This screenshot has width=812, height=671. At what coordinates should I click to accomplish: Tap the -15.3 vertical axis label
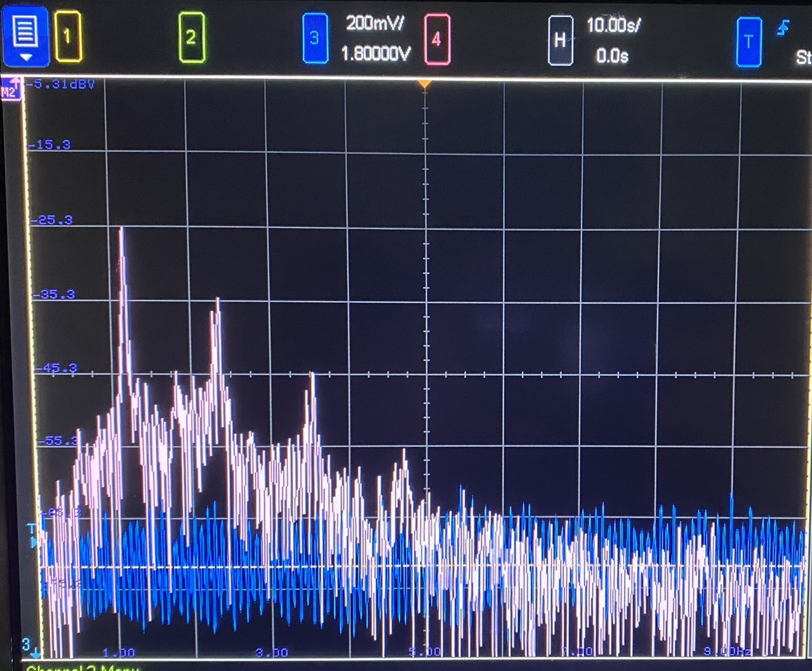(50, 145)
